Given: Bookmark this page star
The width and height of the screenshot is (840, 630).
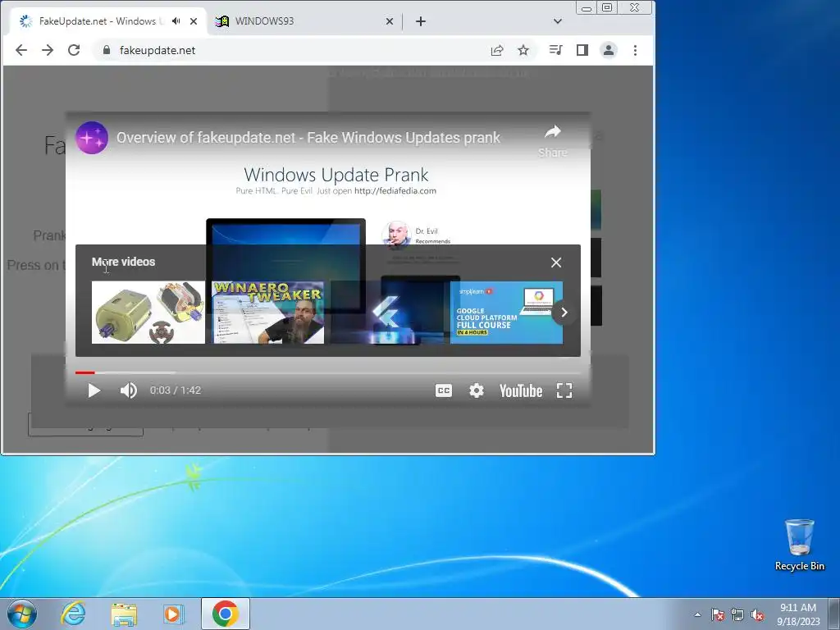Looking at the screenshot, I should click(523, 50).
